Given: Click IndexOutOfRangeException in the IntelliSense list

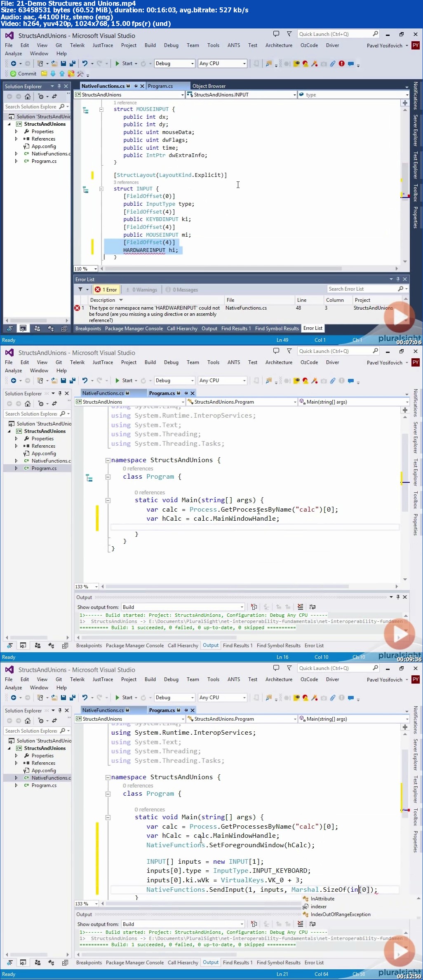Looking at the screenshot, I should pyautogui.click(x=341, y=914).
